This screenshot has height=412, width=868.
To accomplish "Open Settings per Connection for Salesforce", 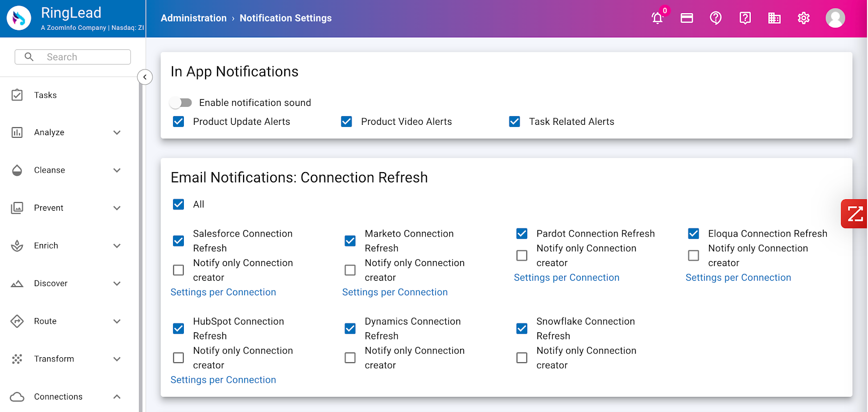I will point(223,292).
